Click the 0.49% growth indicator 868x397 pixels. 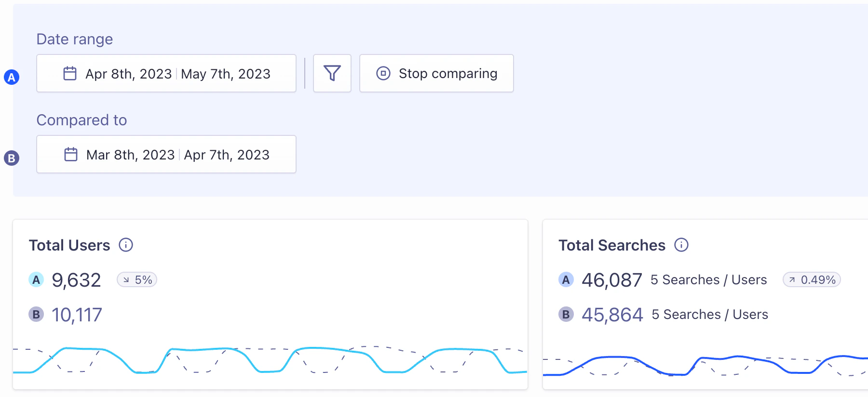[812, 279]
